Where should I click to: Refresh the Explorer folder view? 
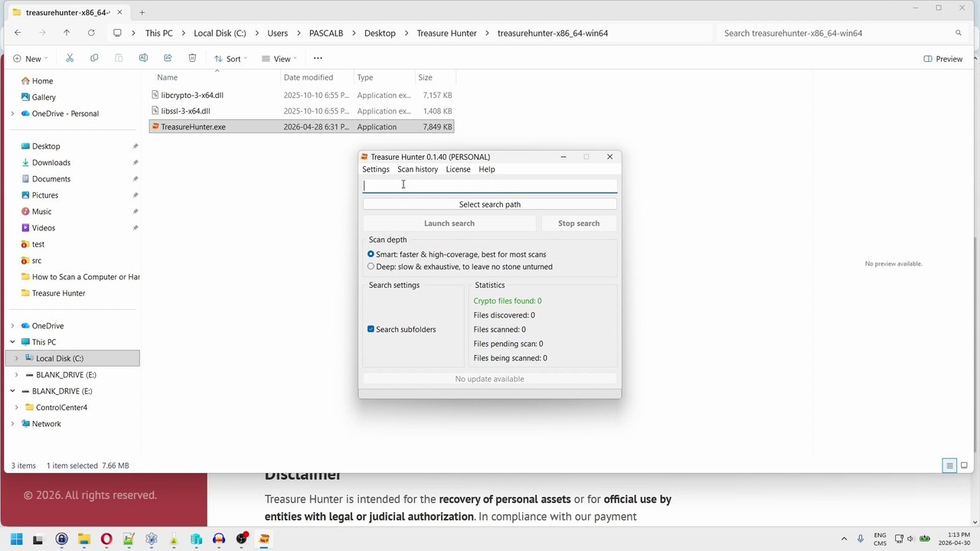pos(91,33)
